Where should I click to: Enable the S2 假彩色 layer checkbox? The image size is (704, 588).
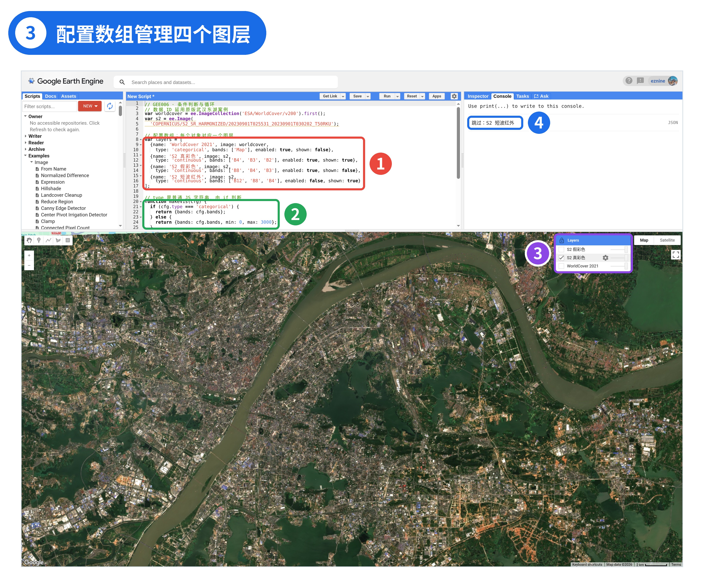coord(561,249)
